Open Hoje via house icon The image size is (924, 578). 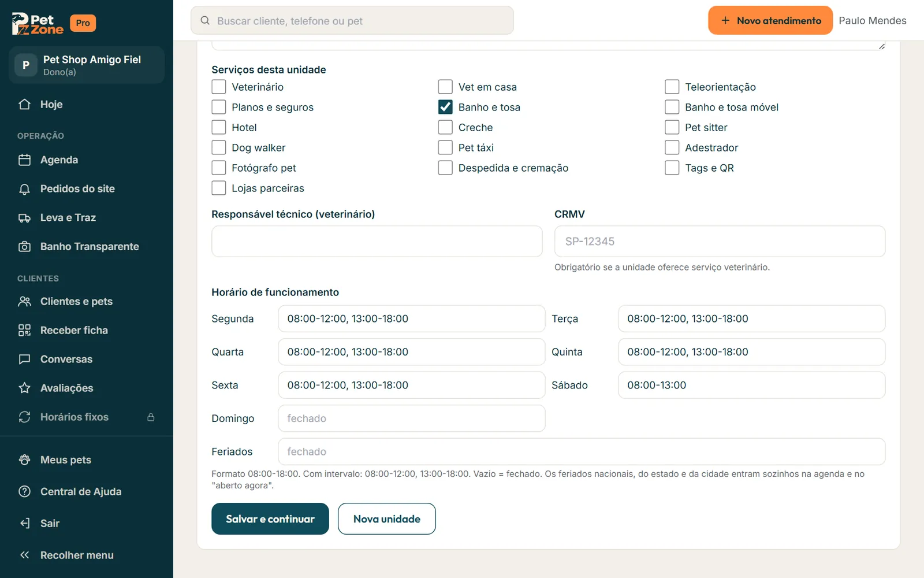click(x=24, y=105)
